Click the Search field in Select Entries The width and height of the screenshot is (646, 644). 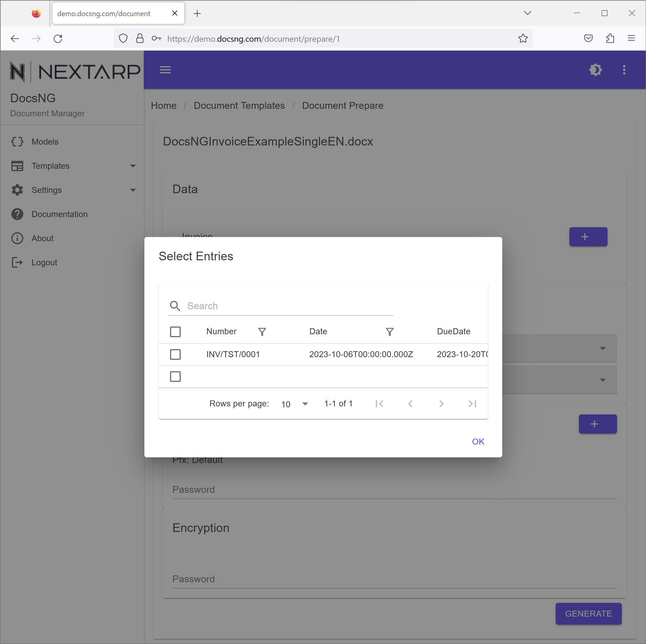[x=289, y=306]
